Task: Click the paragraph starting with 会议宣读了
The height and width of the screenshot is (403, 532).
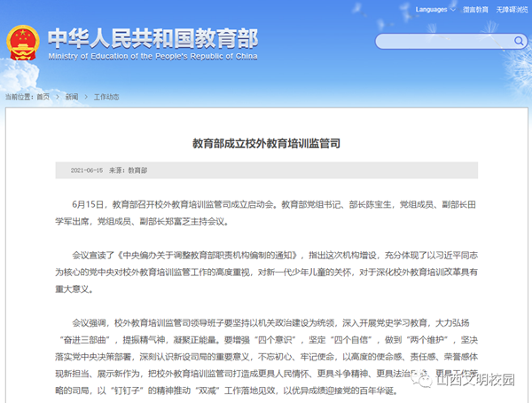Action: click(266, 266)
